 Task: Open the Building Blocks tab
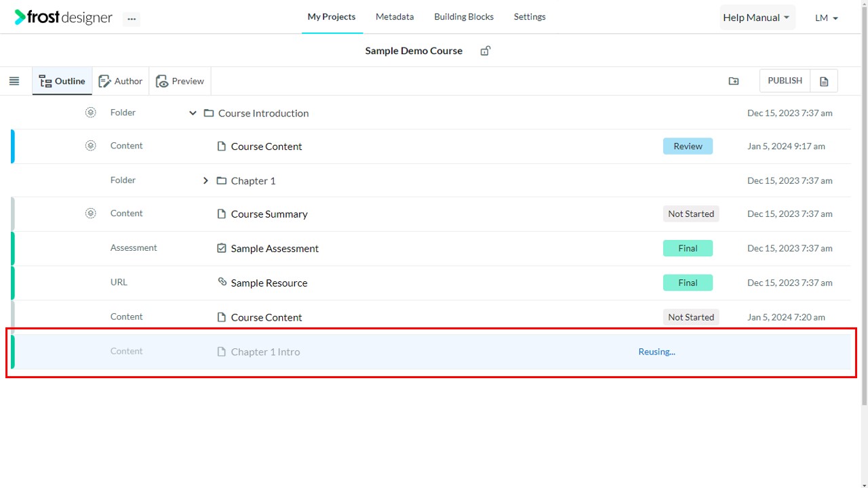tap(464, 17)
